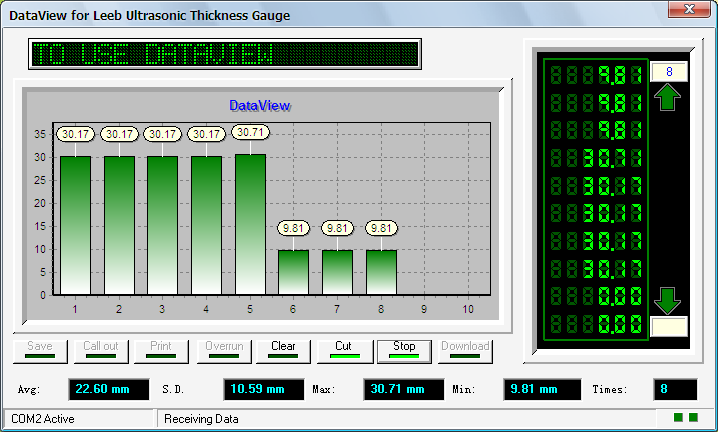Click the scrolling LED banner display
The image size is (718, 432).
pos(225,54)
